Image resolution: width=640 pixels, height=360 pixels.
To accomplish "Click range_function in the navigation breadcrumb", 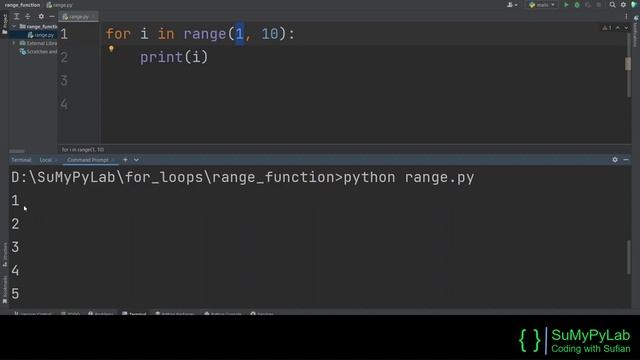I will 22,5.
